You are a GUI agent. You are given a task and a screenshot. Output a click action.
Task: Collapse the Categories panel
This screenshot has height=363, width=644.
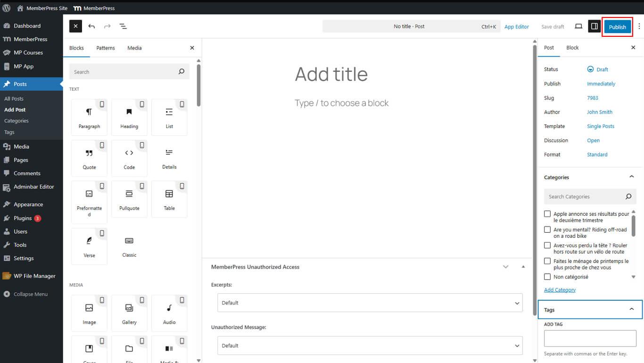[x=632, y=177]
